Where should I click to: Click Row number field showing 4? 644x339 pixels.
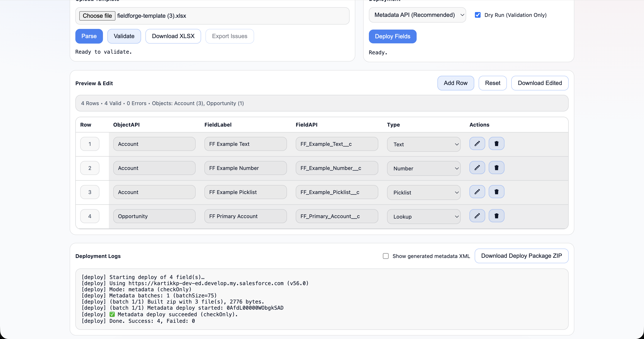pyautogui.click(x=90, y=216)
